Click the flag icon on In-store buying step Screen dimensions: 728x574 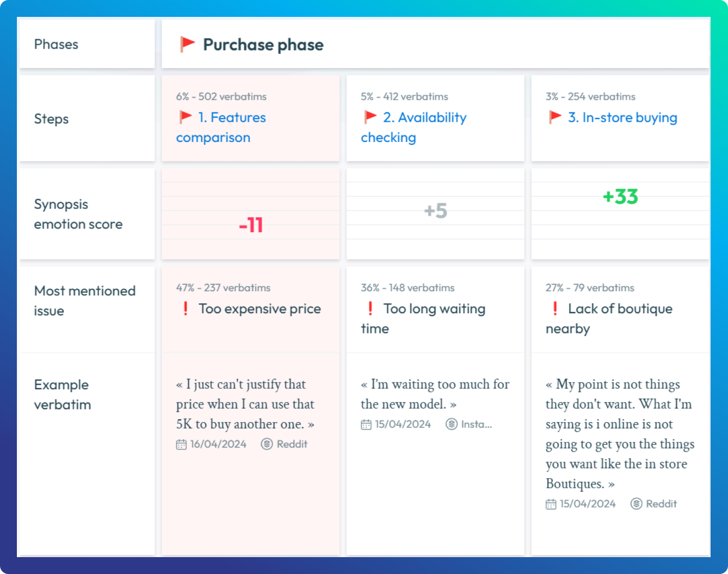click(x=555, y=117)
